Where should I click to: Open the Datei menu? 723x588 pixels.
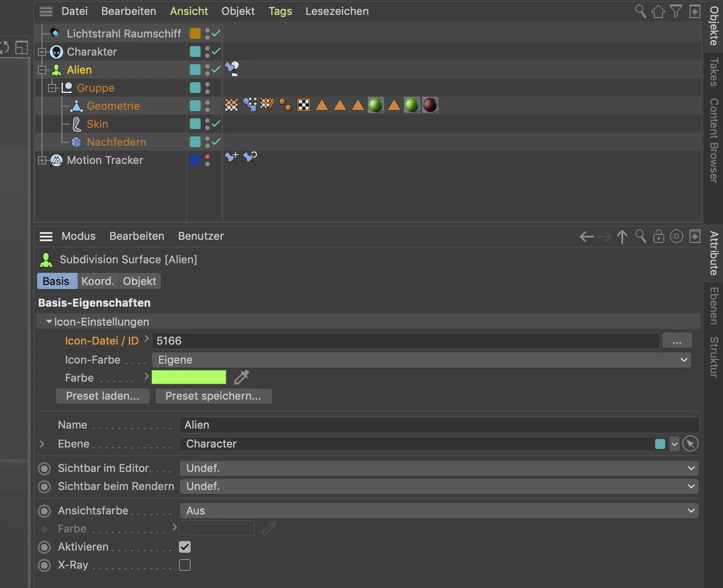(75, 11)
